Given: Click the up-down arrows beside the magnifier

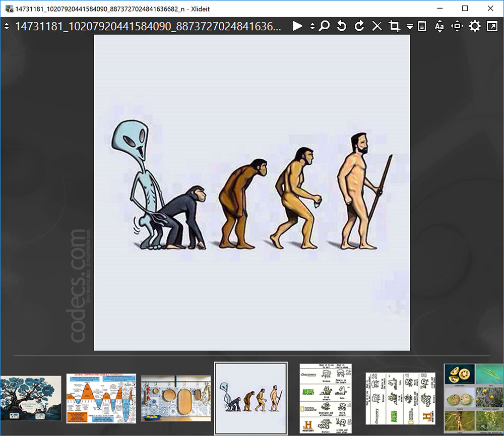Looking at the screenshot, I should point(312,26).
